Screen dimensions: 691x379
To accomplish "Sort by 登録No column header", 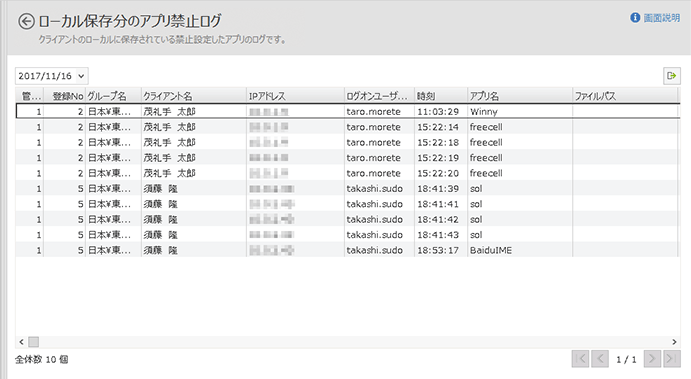I will 64,96.
